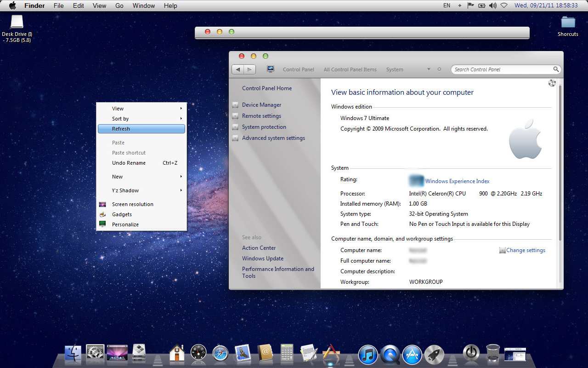Screen dimensions: 588x368
Task: Open Gadgets from the context menu
Action: tap(141, 214)
